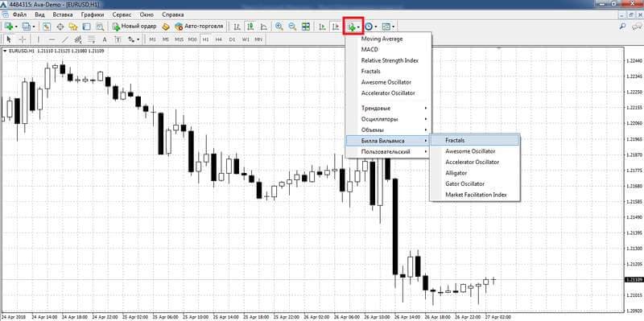Open the periodicity clock icon
Image resolution: width=644 pixels, height=321 pixels.
[369, 27]
